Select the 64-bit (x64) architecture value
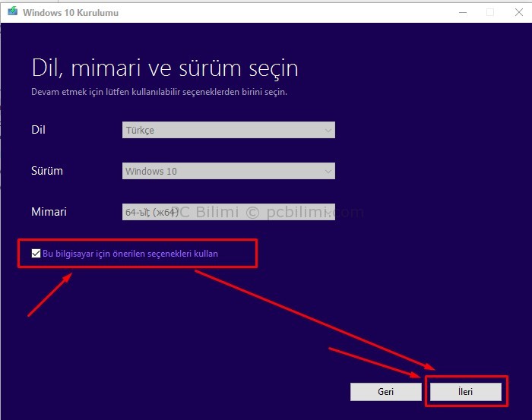Viewport: 532px width, 420px height. click(x=152, y=213)
